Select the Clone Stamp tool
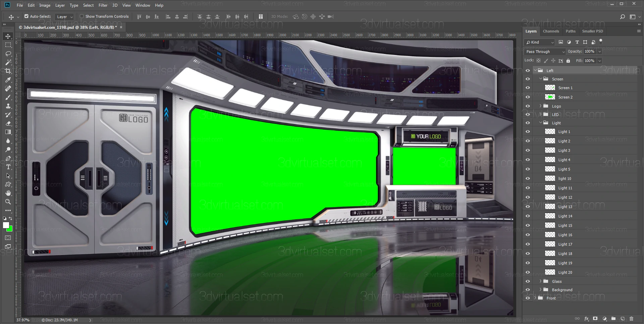 (8, 106)
